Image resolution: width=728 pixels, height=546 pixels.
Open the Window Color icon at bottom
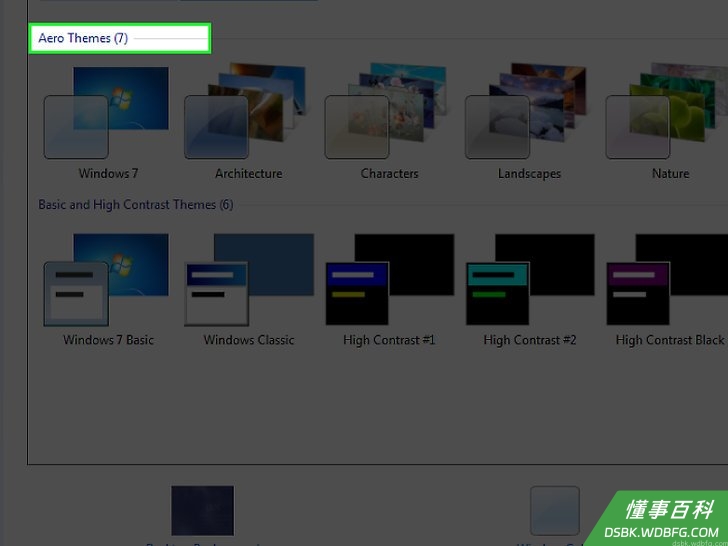[555, 511]
